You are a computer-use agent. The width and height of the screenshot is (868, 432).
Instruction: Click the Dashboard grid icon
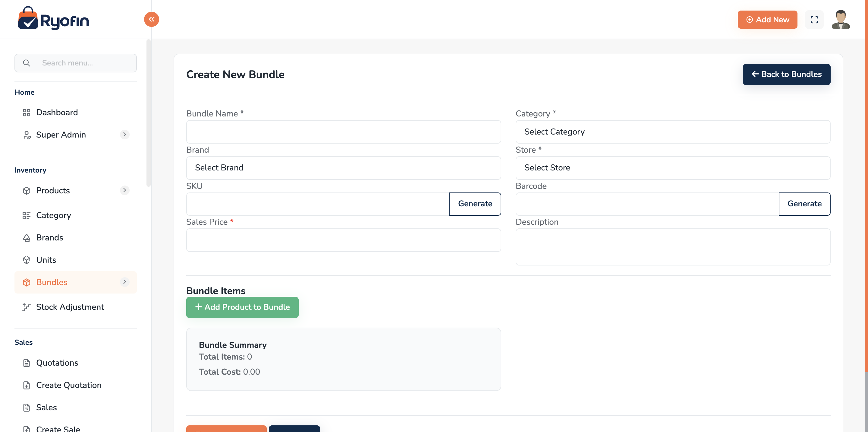[x=27, y=113]
